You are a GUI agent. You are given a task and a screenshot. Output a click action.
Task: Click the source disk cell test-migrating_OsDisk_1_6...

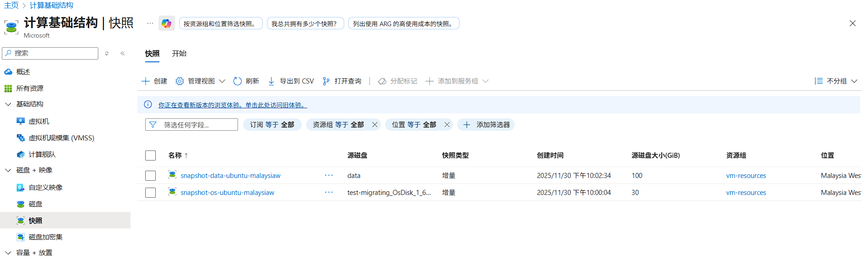coord(389,193)
